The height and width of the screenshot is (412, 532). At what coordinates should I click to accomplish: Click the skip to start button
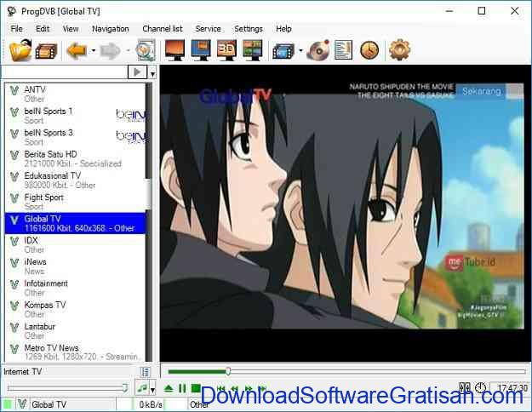coord(220,388)
